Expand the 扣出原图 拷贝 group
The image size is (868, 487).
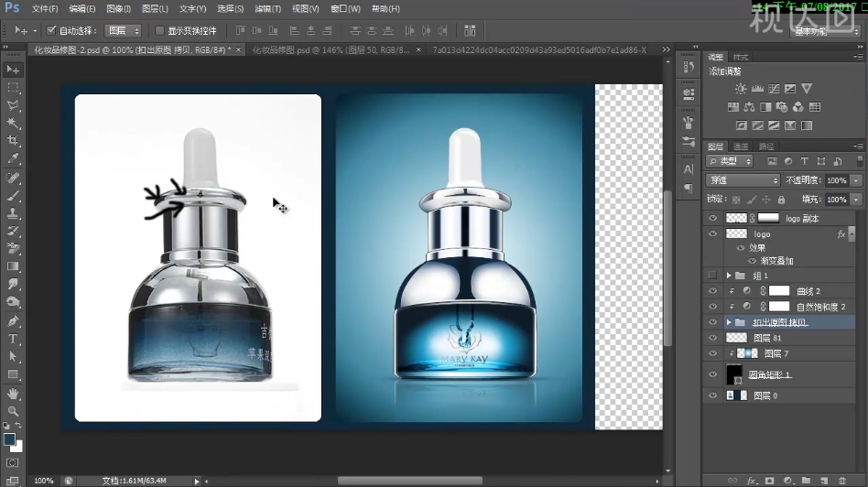729,322
